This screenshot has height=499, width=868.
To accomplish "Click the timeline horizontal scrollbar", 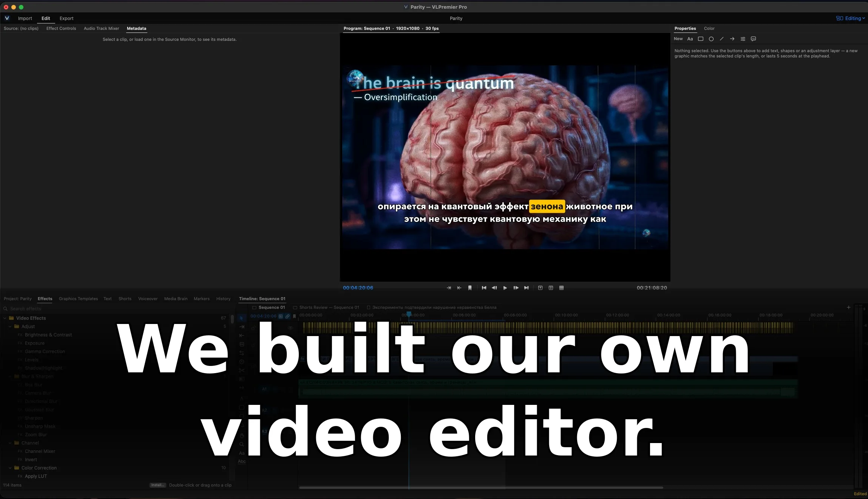I will tap(481, 488).
